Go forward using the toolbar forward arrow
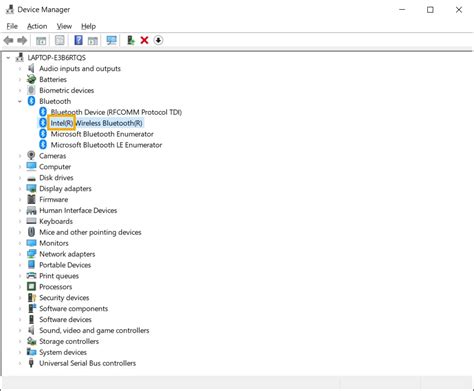Viewport: 474px width, 391px height. click(22, 41)
